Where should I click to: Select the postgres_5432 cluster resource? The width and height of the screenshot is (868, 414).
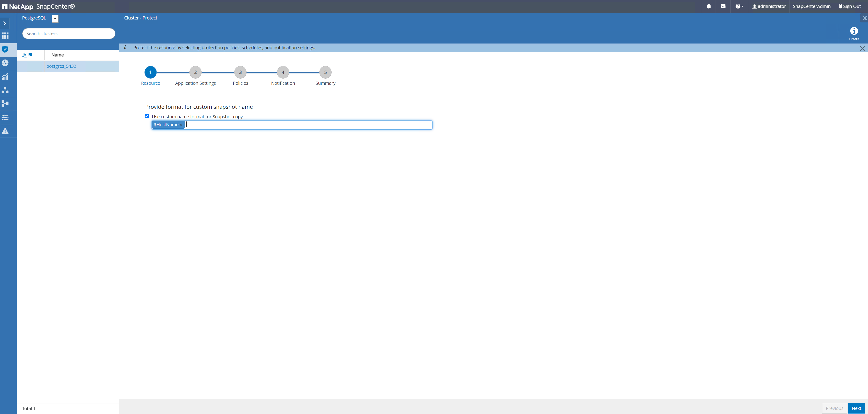[61, 66]
